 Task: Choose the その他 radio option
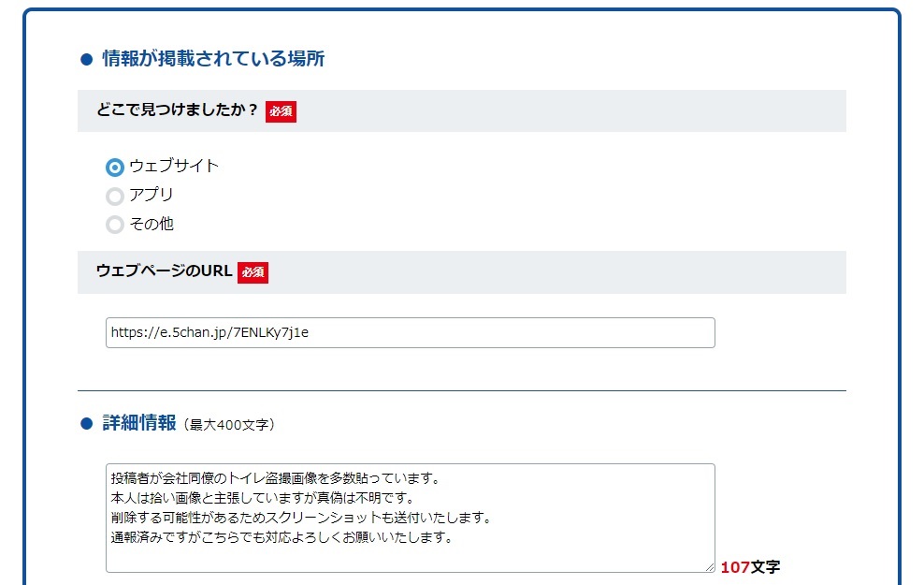[115, 225]
